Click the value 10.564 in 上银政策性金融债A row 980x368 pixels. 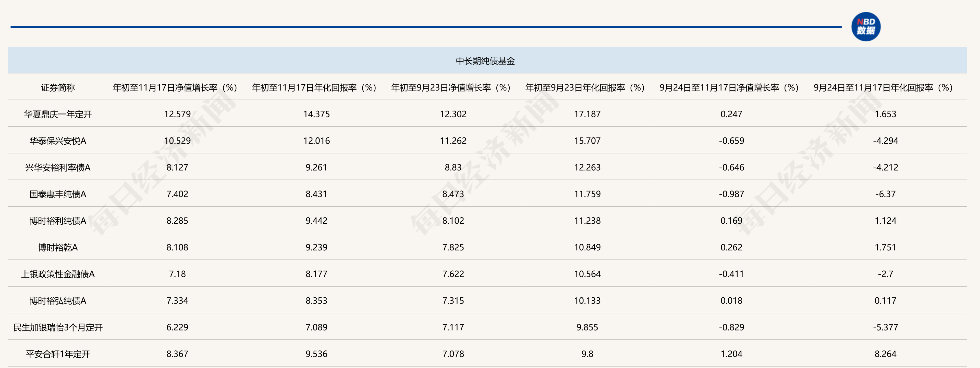click(x=587, y=274)
